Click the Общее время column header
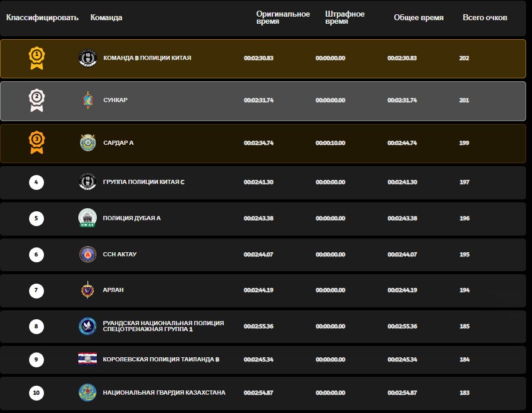 click(418, 18)
